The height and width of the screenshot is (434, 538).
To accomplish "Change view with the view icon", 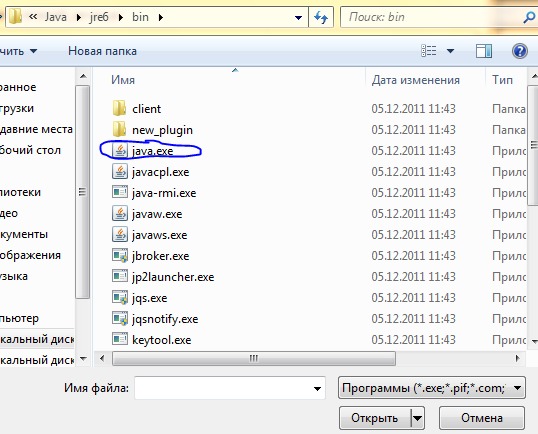I will tap(429, 51).
